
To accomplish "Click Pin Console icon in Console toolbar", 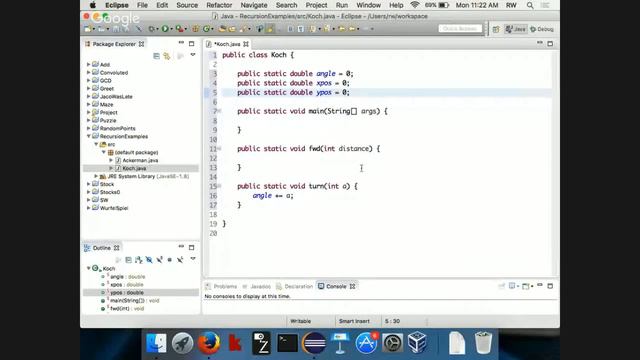I will [x=502, y=287].
